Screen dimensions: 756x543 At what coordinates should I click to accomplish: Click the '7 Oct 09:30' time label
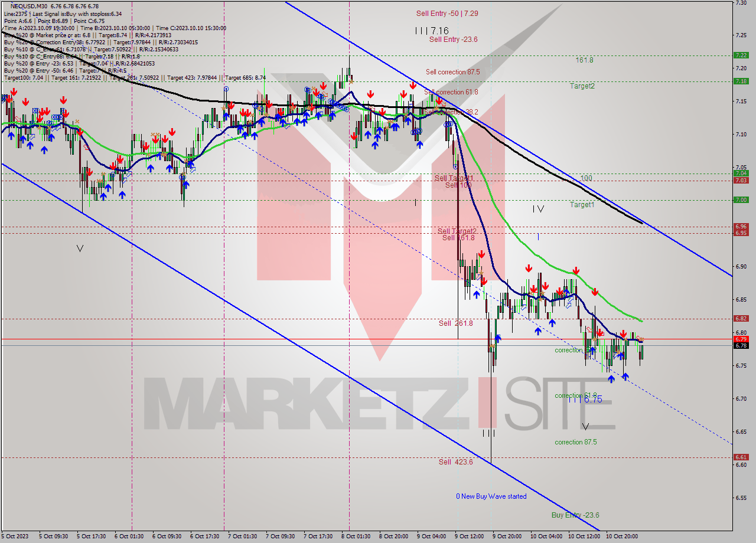[x=280, y=537]
